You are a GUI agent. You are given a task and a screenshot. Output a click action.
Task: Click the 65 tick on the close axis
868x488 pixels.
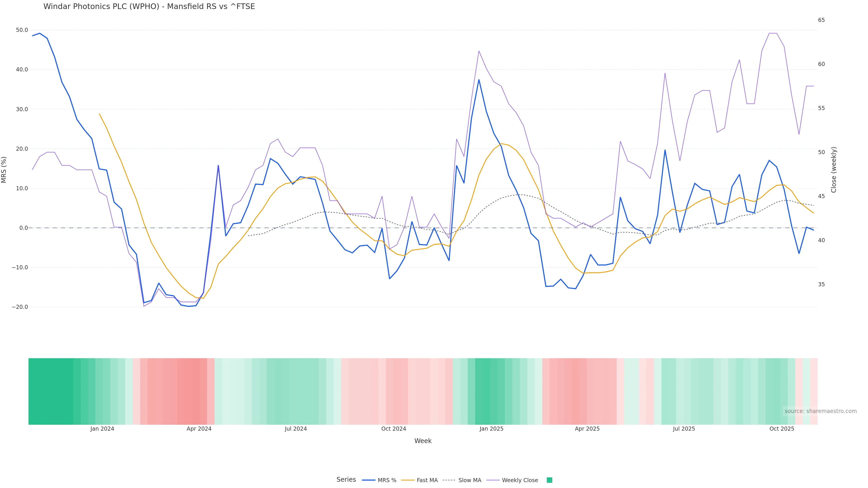click(821, 20)
